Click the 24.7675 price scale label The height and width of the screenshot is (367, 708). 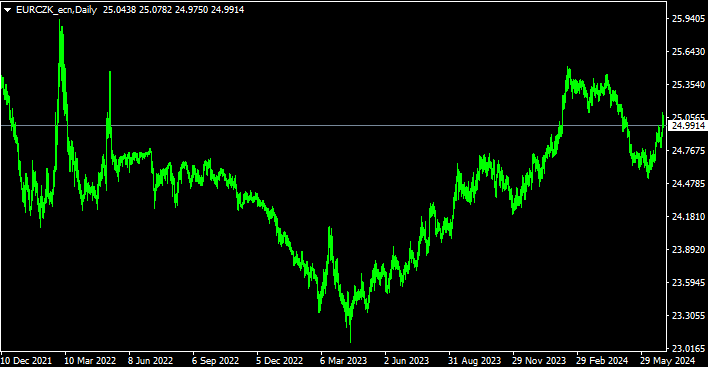tap(688, 150)
